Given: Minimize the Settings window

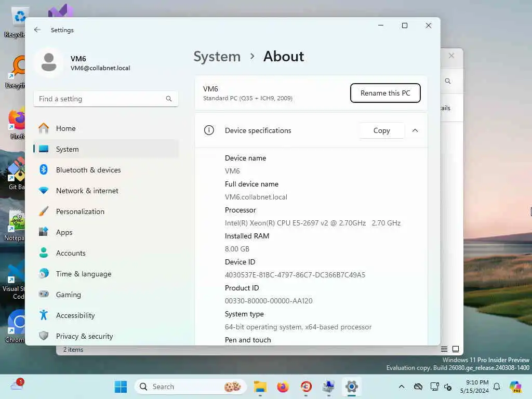Looking at the screenshot, I should (381, 25).
